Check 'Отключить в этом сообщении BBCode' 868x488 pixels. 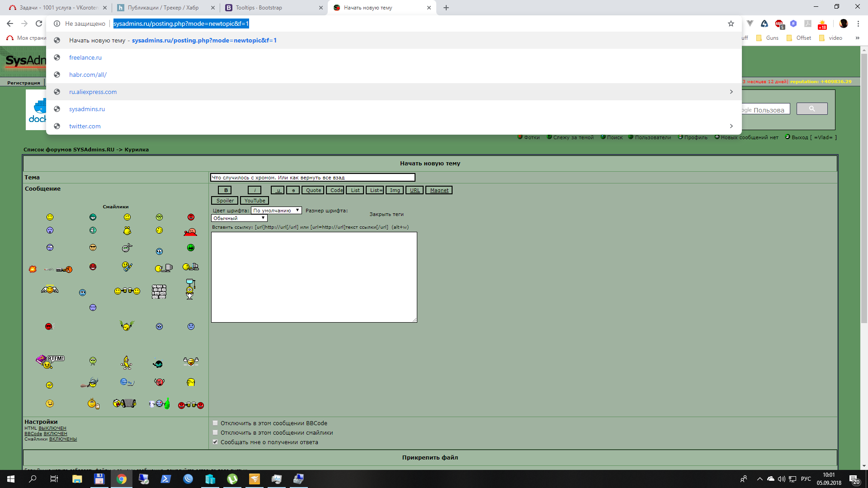tap(215, 423)
